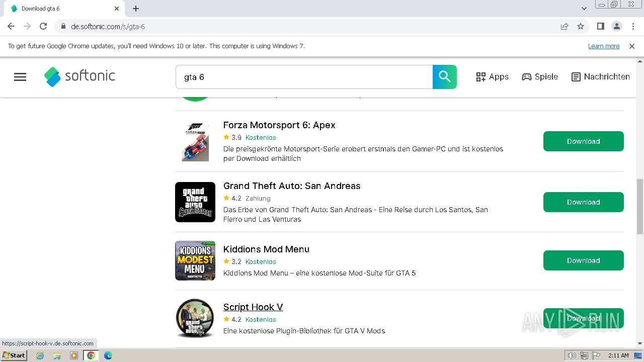Click the network tray icon
Image resolution: width=644 pixels, height=362 pixels.
tap(584, 355)
